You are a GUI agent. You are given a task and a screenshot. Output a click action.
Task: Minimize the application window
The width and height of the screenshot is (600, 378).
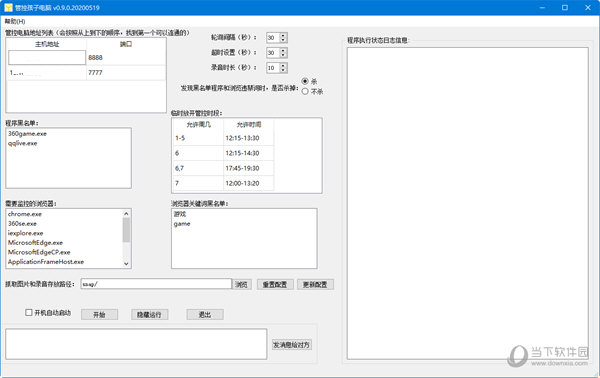542,8
